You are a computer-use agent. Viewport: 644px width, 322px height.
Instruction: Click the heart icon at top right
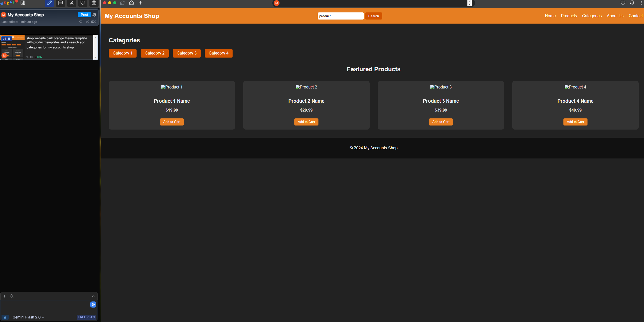[623, 3]
